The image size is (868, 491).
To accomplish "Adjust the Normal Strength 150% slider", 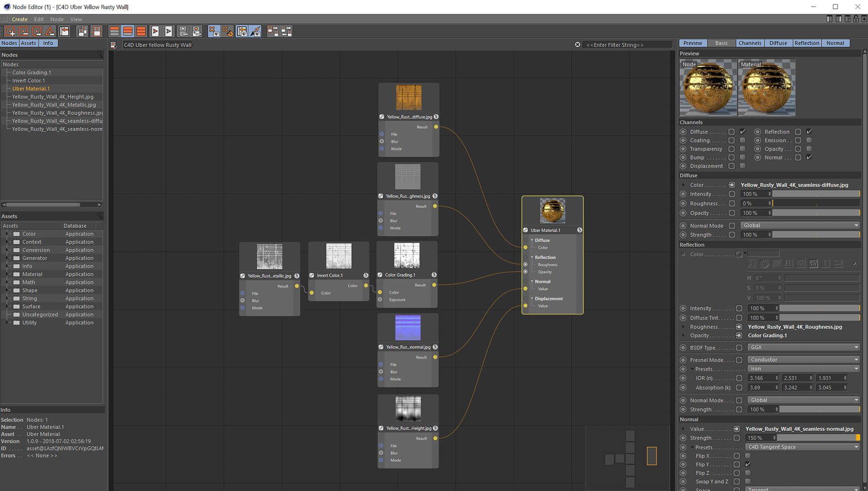I will 819,438.
